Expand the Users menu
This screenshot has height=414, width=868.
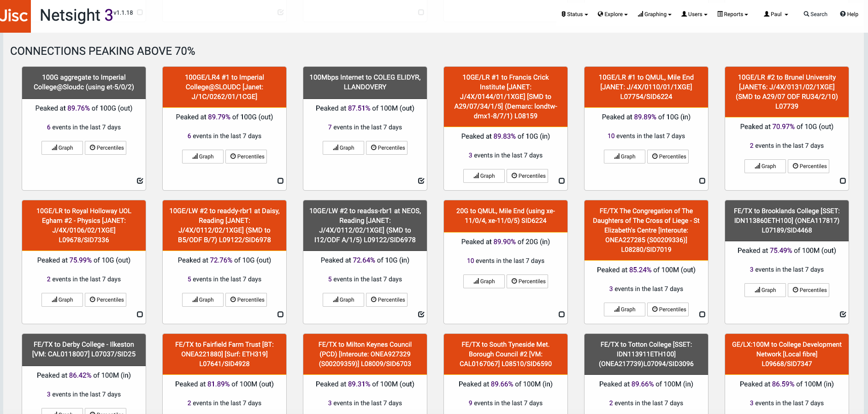pos(694,14)
